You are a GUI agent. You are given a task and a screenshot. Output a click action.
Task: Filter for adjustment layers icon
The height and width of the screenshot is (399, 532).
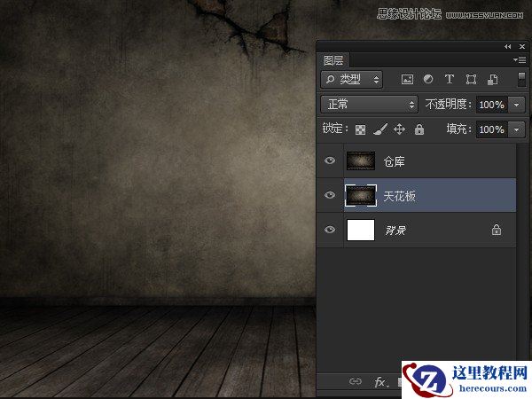pyautogui.click(x=428, y=79)
